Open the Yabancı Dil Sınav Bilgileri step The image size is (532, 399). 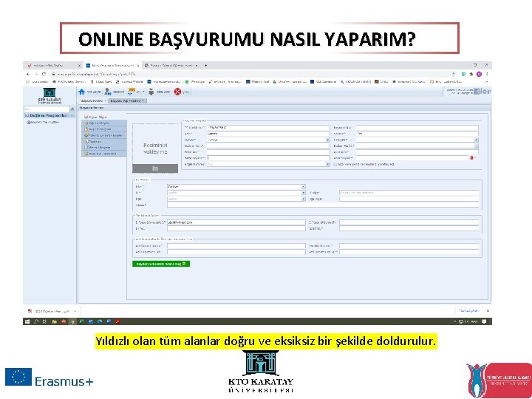click(x=104, y=135)
